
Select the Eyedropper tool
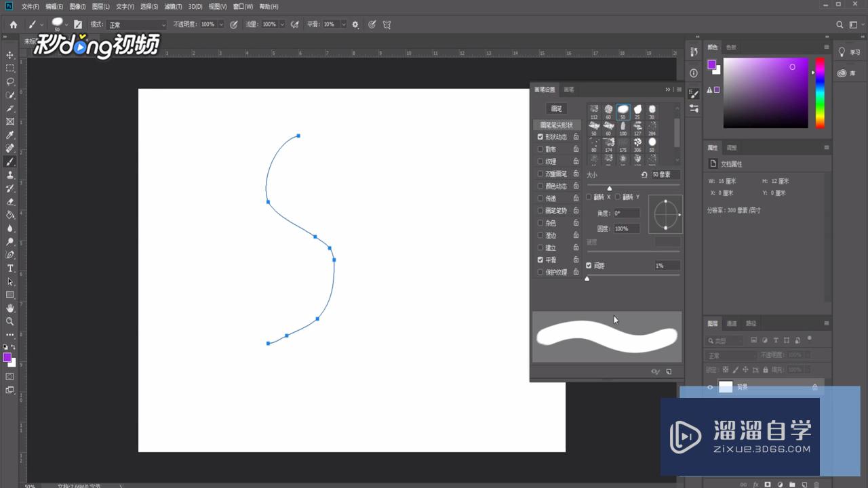point(10,135)
